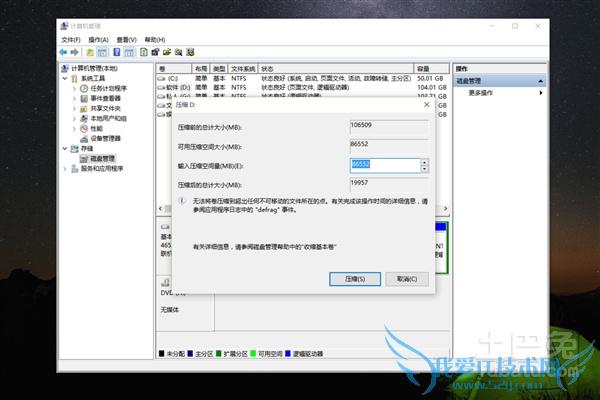The width and height of the screenshot is (600, 400).
Task: Collapse the 存储 tree node
Action: (x=65, y=149)
